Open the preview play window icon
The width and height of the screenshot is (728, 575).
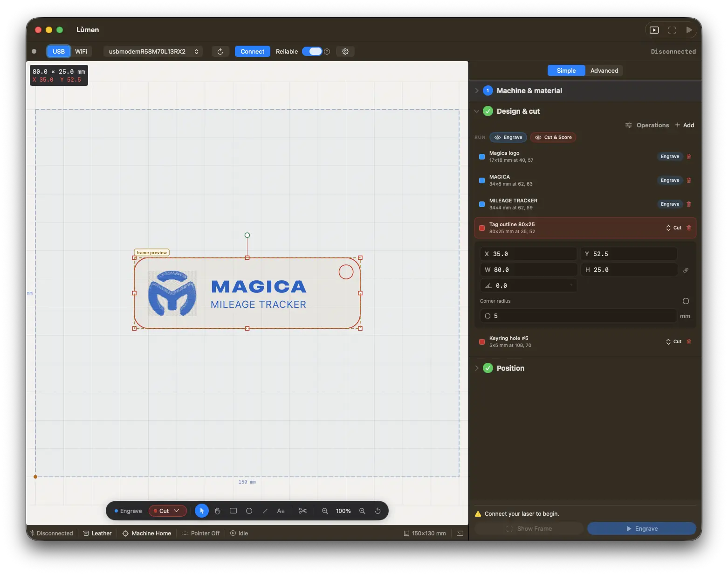(x=654, y=30)
